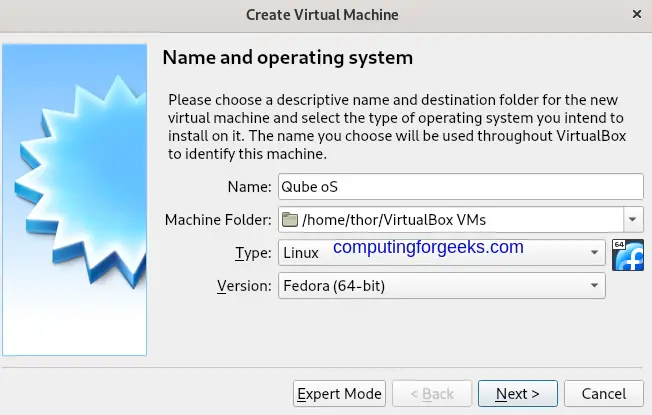The image size is (652, 415).
Task: Click the Expert Mode button
Action: (339, 393)
